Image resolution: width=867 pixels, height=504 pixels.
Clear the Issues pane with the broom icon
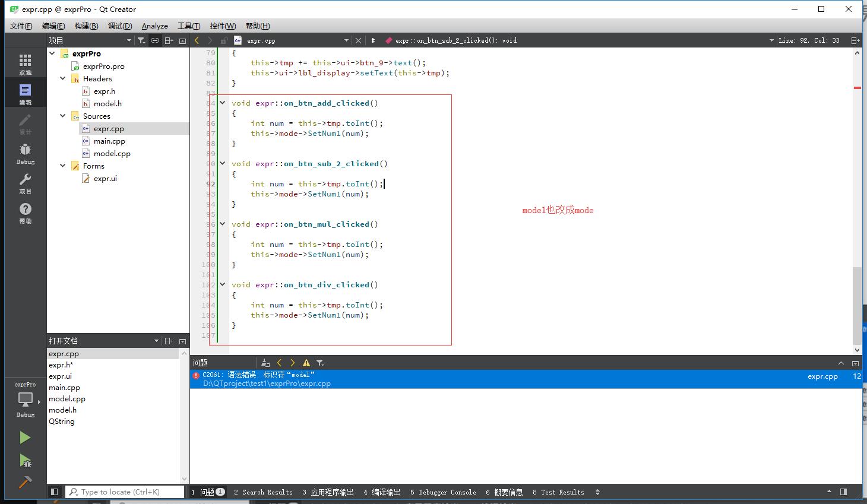pos(265,362)
